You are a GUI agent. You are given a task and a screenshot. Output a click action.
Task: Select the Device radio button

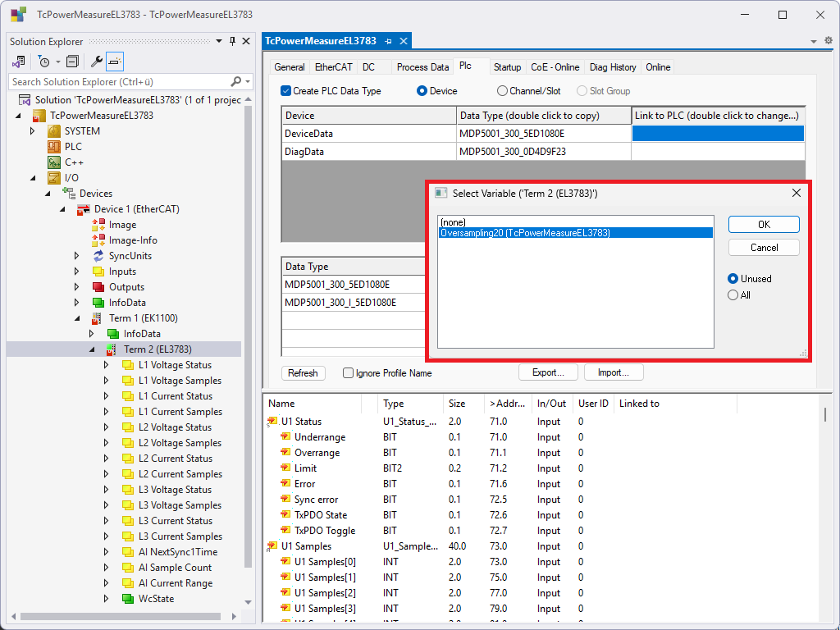pos(422,91)
